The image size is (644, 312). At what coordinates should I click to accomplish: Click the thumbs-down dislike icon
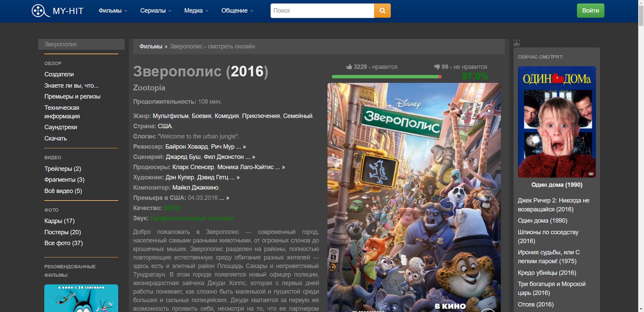[437, 67]
